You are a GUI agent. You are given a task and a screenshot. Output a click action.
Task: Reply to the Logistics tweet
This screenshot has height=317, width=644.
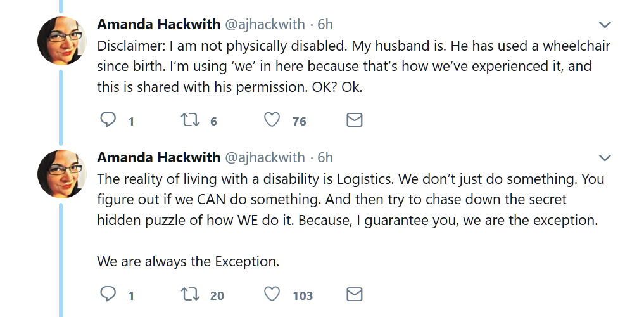[x=109, y=295]
